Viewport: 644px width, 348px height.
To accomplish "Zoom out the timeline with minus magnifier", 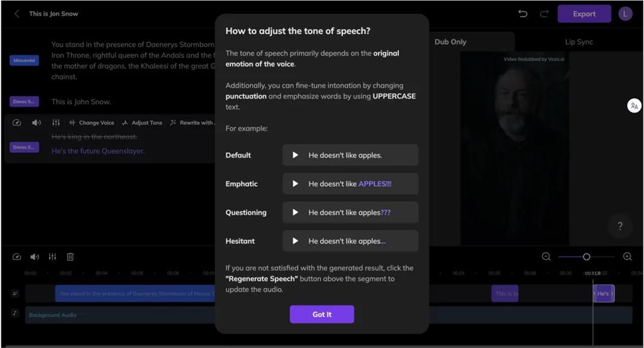I will 546,256.
